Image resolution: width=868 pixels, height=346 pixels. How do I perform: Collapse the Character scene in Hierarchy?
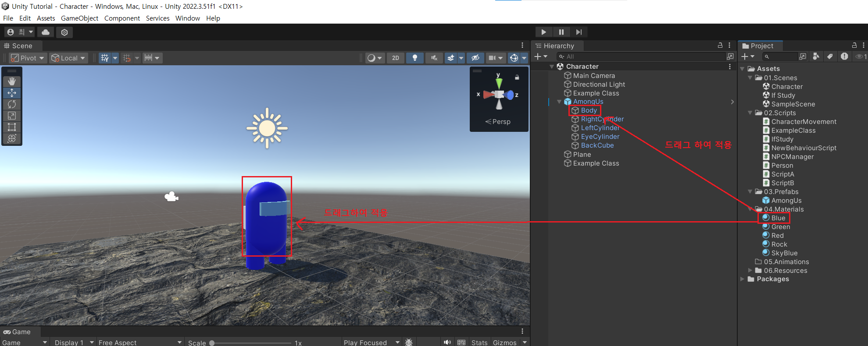point(552,67)
